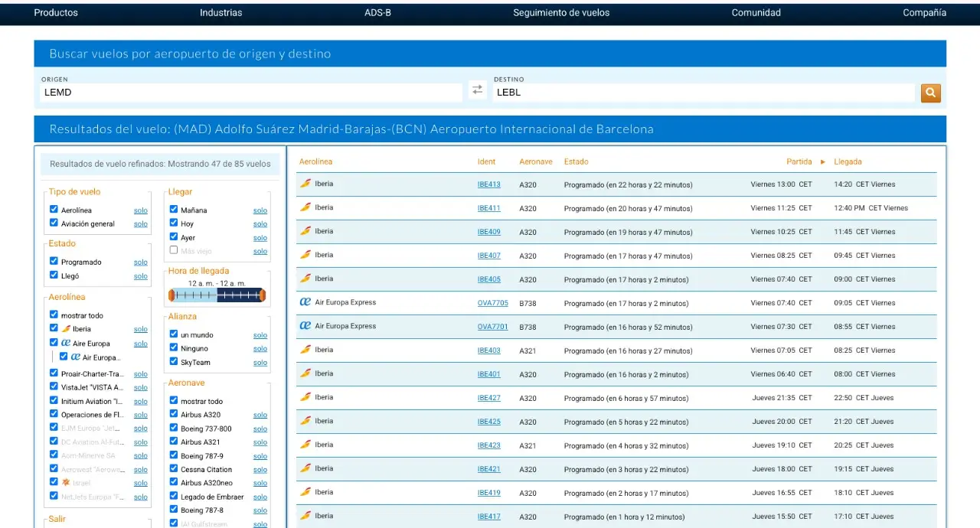980x528 pixels.
Task: Click the Iberia logo in IBE401 row
Action: tap(305, 373)
